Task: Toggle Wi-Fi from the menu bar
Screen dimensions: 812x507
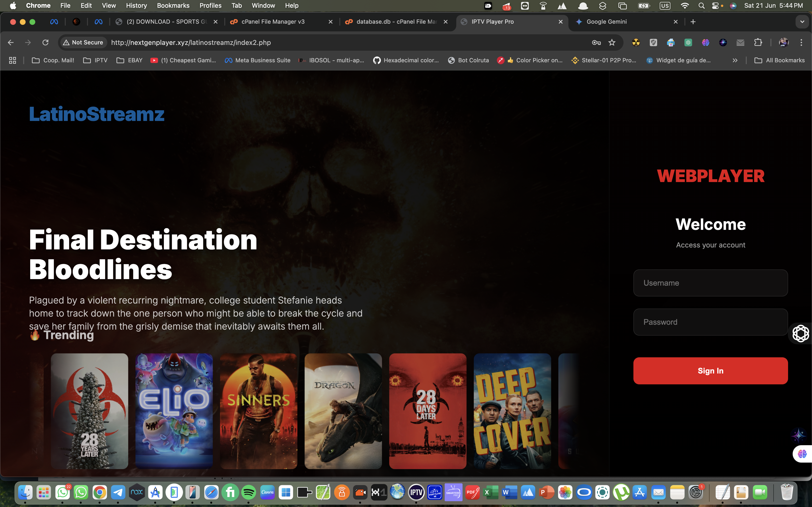Action: [685, 5]
